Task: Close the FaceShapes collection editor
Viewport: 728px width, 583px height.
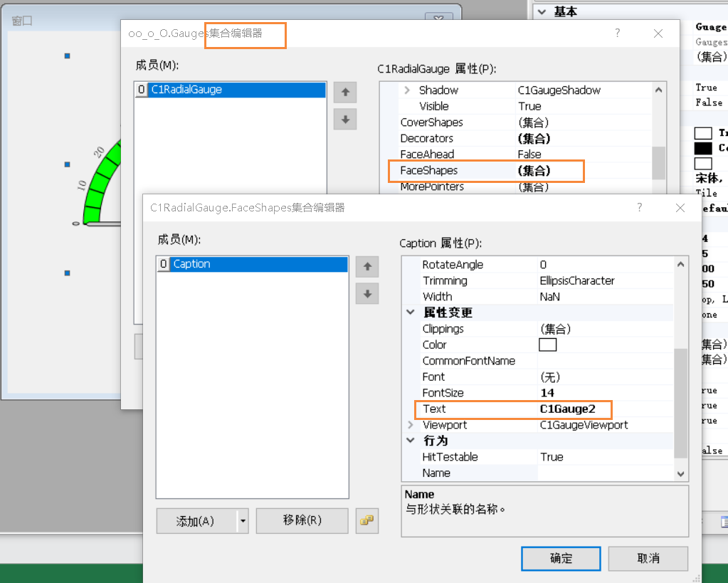Action: pyautogui.click(x=680, y=208)
